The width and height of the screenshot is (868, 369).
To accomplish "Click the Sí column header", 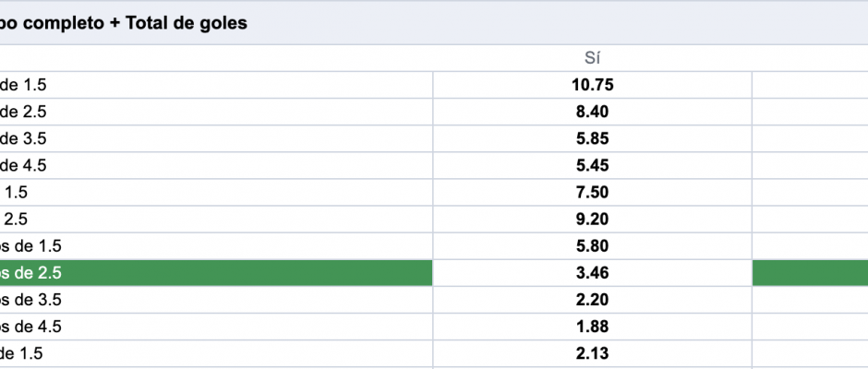I will coord(592,57).
